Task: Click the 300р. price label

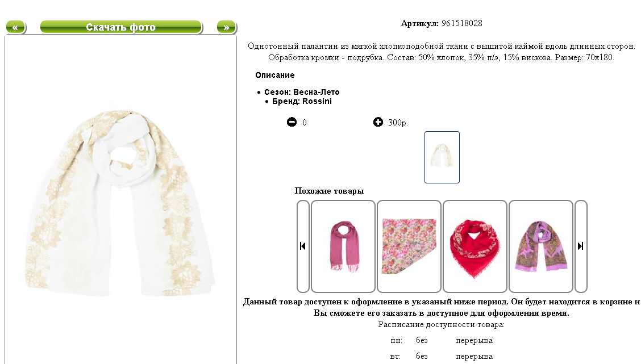Action: 398,123
